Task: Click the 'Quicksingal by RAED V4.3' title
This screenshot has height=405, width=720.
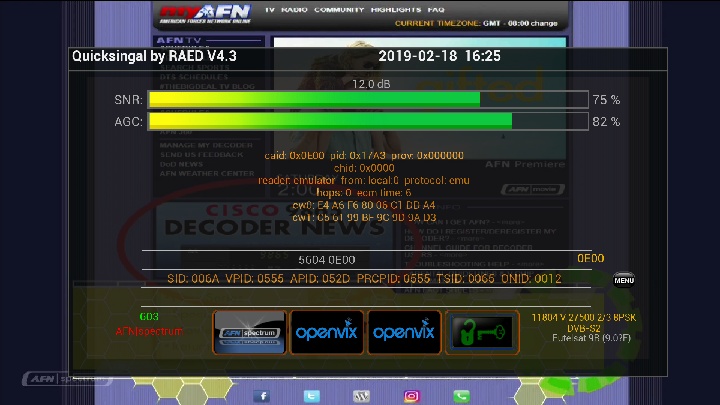Action: click(154, 56)
